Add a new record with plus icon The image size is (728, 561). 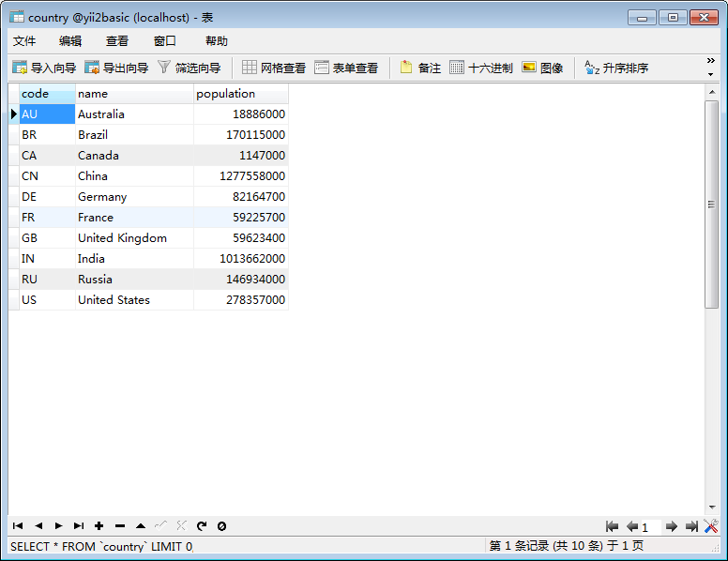(x=99, y=525)
